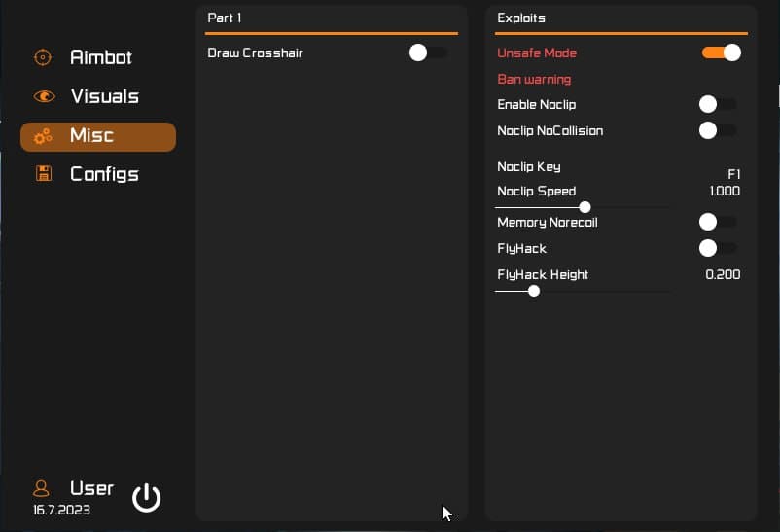Image resolution: width=780 pixels, height=532 pixels.
Task: Enable the FlyHack toggle
Action: click(717, 248)
